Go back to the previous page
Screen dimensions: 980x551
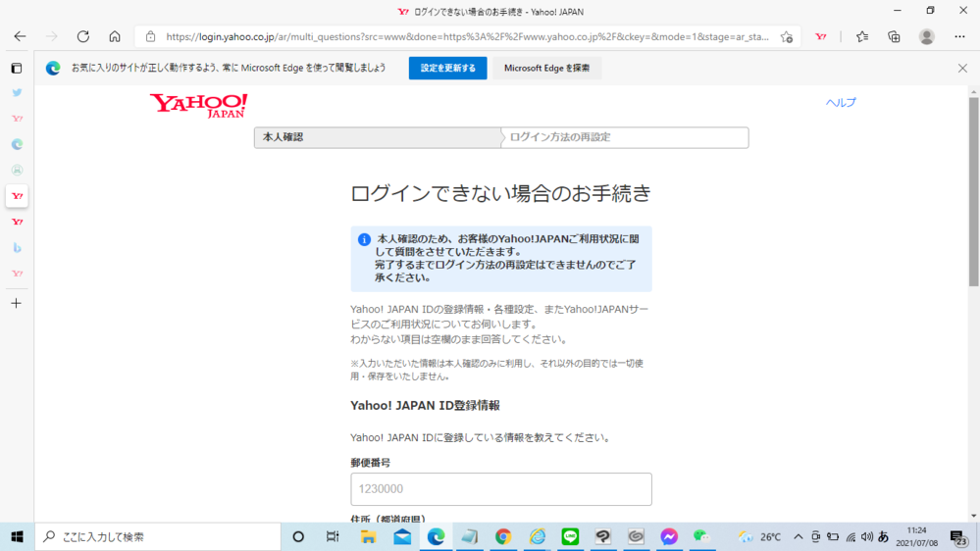pyautogui.click(x=20, y=37)
